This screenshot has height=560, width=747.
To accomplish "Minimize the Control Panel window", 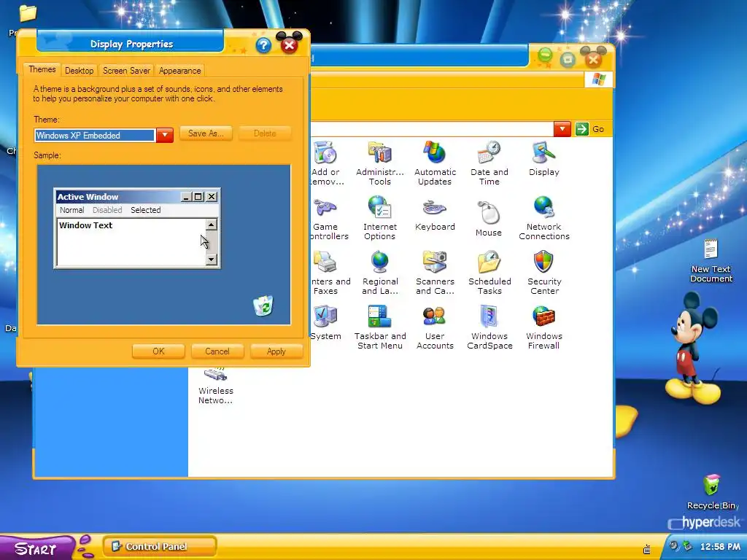I will [x=546, y=56].
